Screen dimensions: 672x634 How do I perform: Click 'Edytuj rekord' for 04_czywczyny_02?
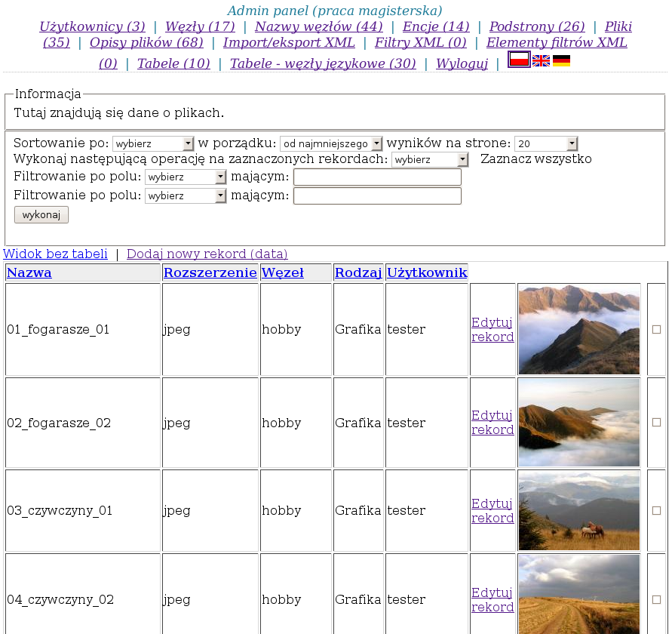pos(492,600)
